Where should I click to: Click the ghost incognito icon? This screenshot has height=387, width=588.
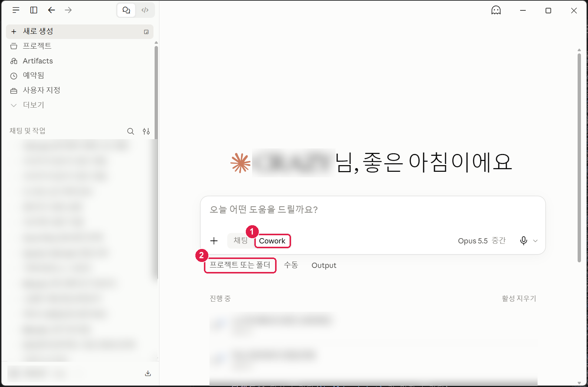[496, 10]
